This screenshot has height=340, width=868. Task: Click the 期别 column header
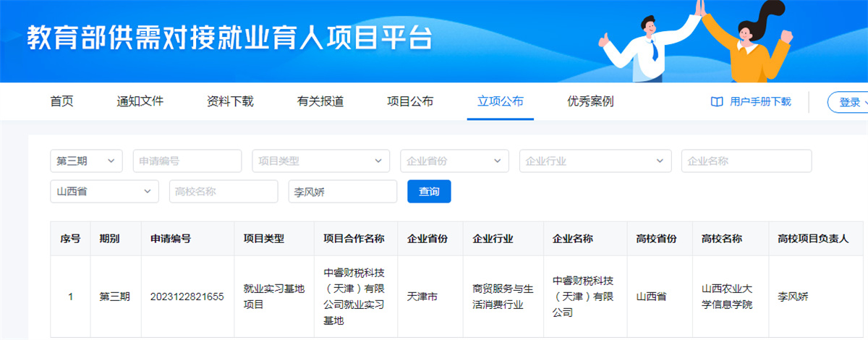(116, 239)
